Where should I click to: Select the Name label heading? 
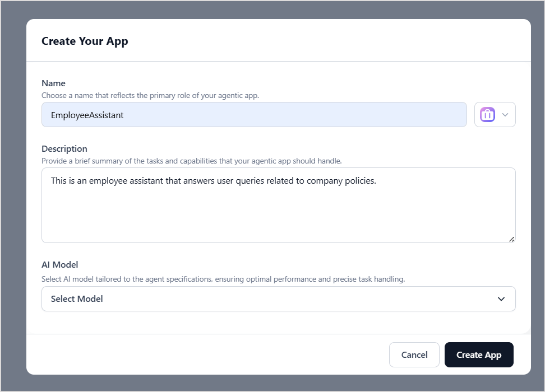53,83
